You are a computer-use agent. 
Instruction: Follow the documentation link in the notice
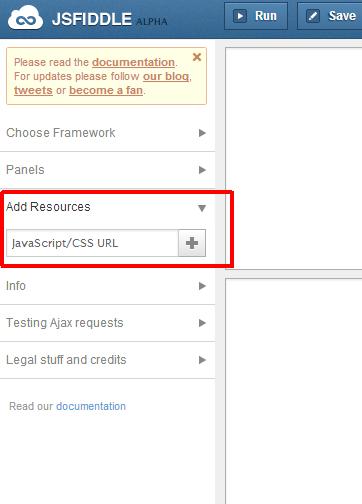[x=133, y=62]
